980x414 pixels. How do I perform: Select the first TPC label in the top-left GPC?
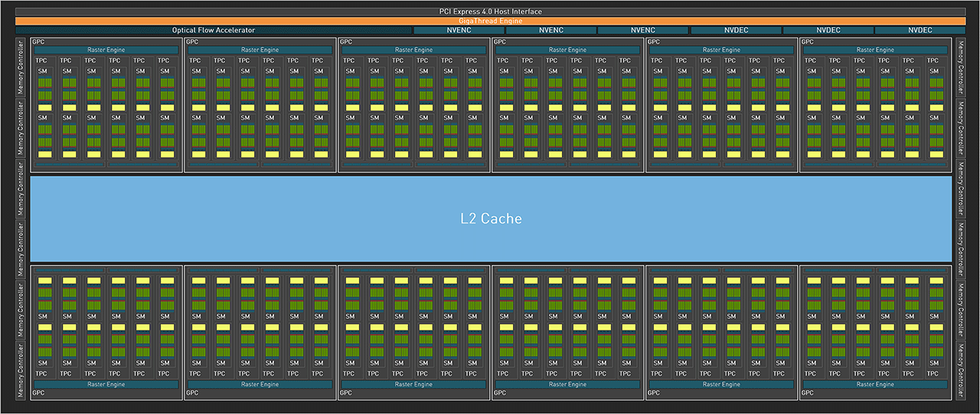(42, 60)
